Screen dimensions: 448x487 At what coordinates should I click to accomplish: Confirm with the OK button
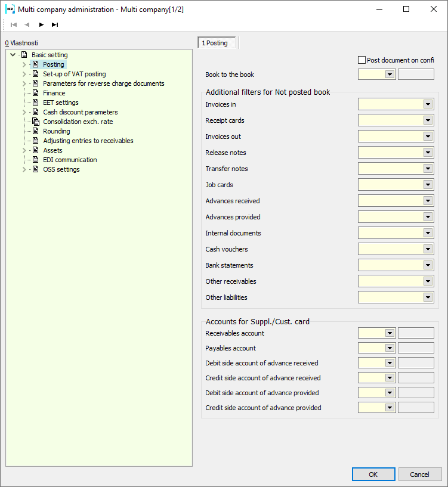coord(373,474)
